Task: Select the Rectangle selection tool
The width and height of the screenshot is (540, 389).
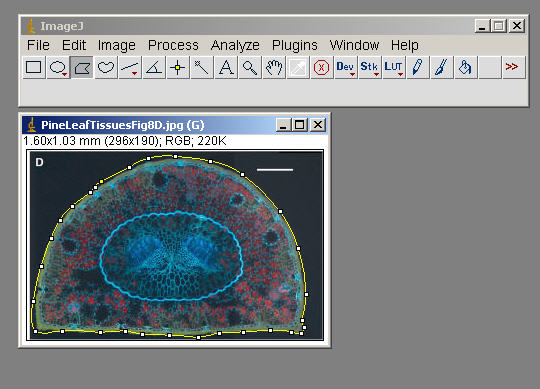Action: coord(33,67)
